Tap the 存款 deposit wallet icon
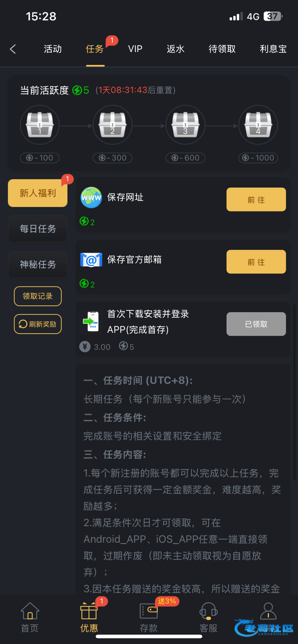 point(149,611)
